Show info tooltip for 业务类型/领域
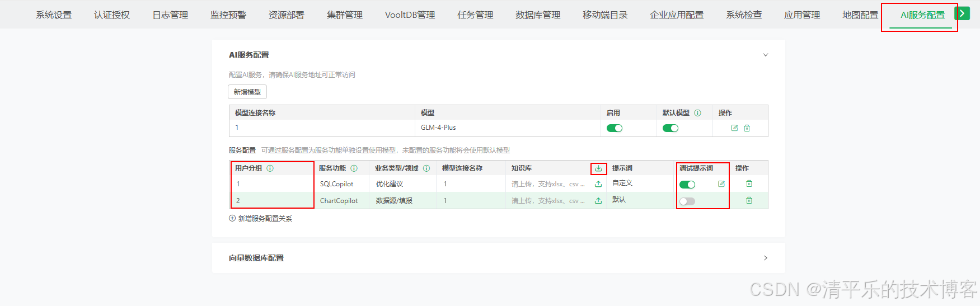This screenshot has width=980, height=306. point(426,168)
